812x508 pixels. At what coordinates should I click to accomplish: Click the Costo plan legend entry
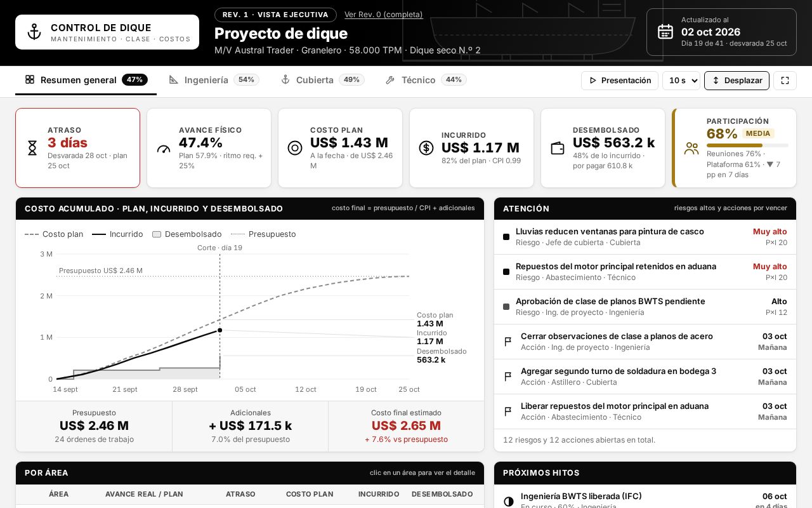click(54, 234)
